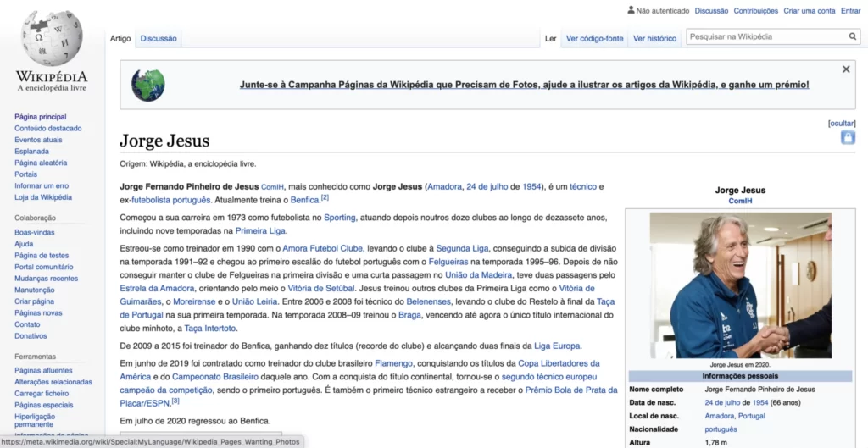
Task: Open Campeonato Brasileiro link
Action: click(214, 377)
